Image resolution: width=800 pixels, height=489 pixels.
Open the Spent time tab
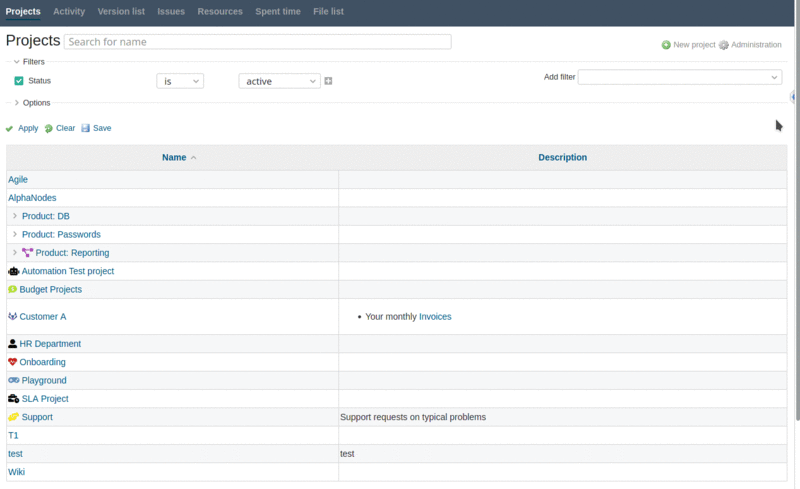tap(278, 12)
